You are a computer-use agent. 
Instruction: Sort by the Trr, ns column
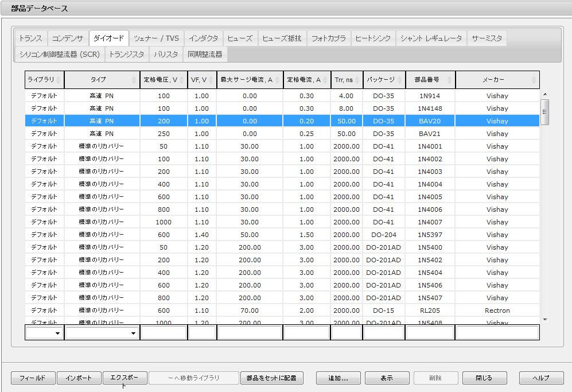pos(358,80)
